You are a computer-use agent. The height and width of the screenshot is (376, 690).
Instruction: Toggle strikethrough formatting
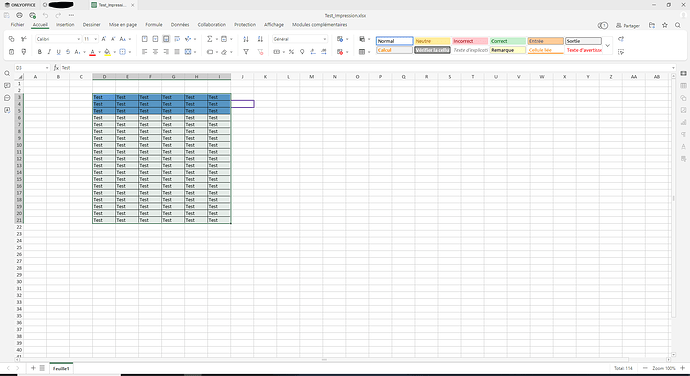[x=68, y=52]
